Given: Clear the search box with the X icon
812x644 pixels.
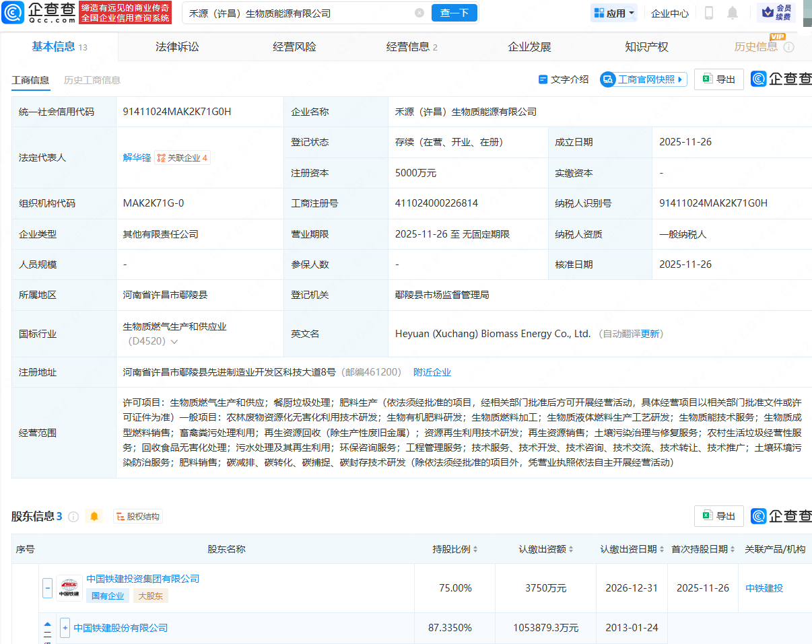Looking at the screenshot, I should coord(419,13).
